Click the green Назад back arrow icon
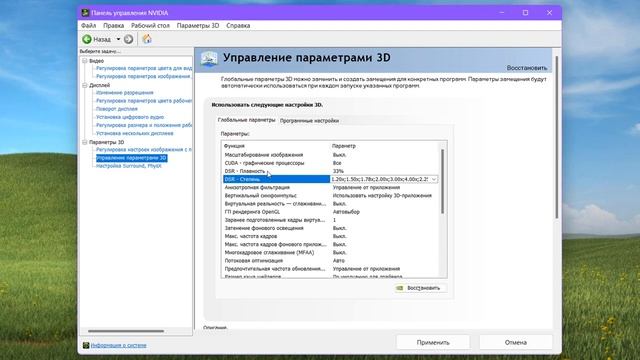640x360 pixels. 87,39
